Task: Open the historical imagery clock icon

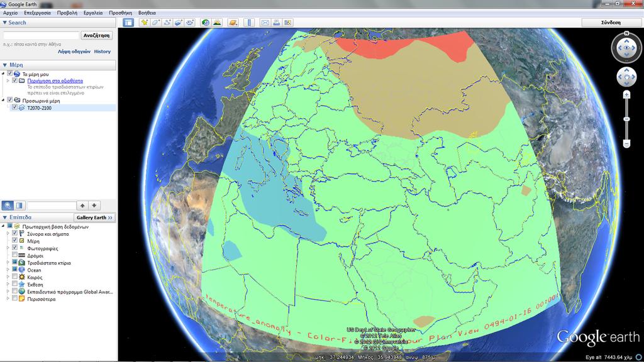Action: tap(206, 23)
